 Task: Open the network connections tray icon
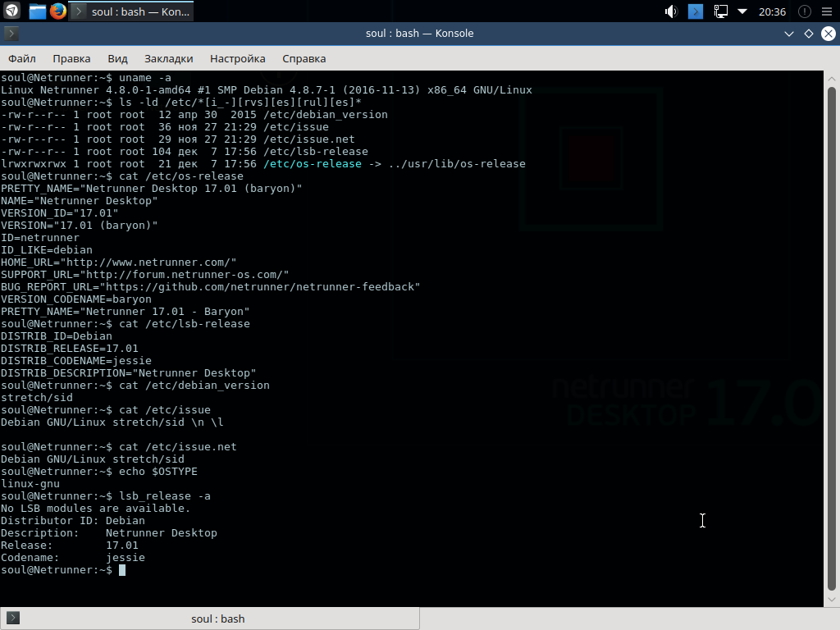pyautogui.click(x=720, y=11)
